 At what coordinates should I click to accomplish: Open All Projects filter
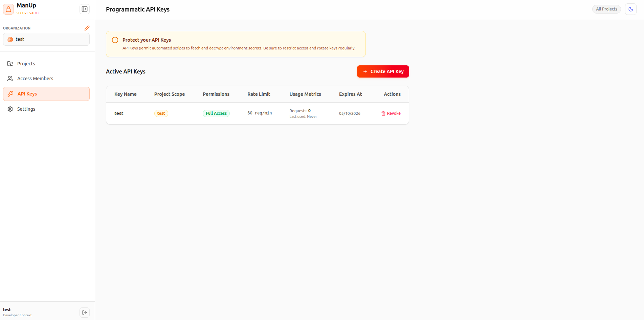pyautogui.click(x=606, y=9)
